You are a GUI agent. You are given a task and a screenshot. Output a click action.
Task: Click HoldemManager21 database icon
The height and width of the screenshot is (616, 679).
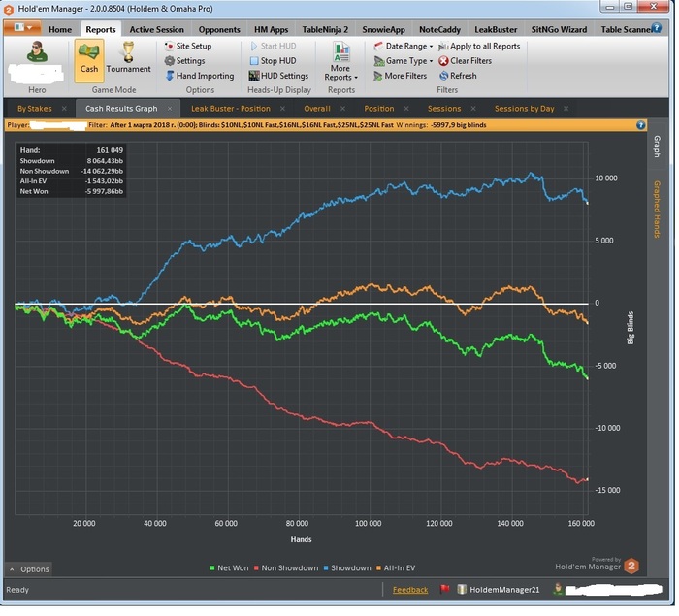click(x=462, y=589)
